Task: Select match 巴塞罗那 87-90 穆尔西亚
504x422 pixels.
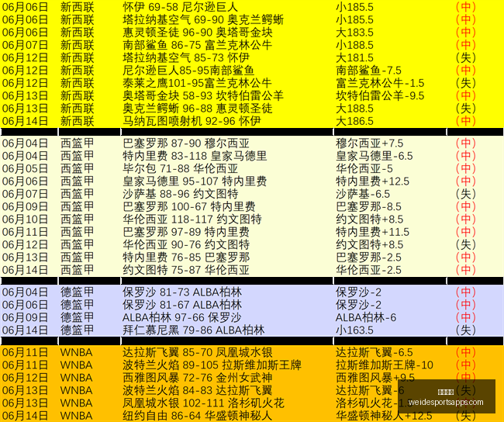Action: (186, 144)
